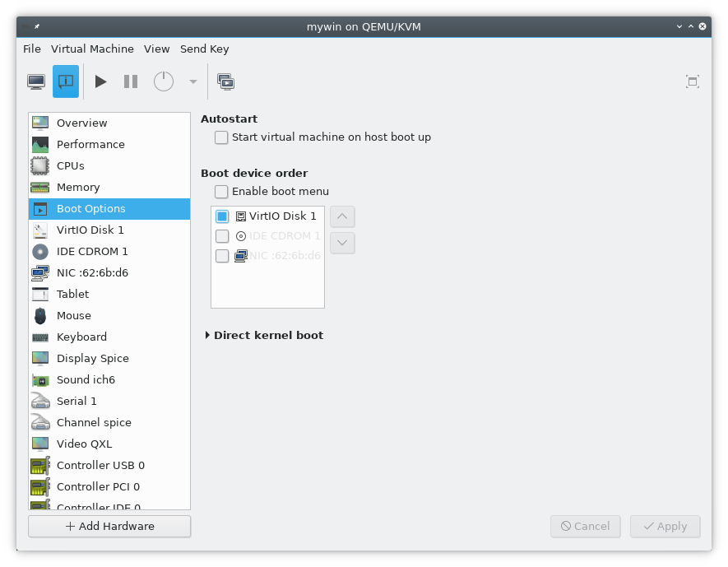The height and width of the screenshot is (567, 728).
Task: Switch to fullscreen view
Action: tap(693, 81)
